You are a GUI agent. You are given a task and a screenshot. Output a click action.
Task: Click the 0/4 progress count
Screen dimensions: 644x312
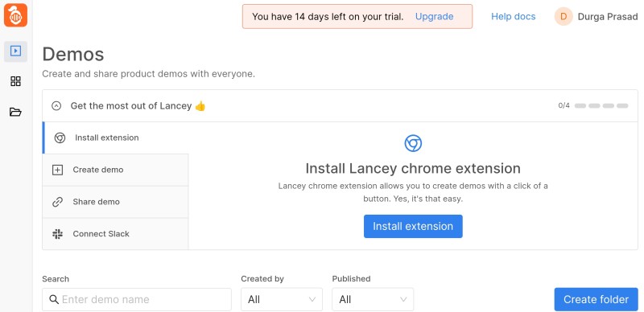(x=564, y=105)
